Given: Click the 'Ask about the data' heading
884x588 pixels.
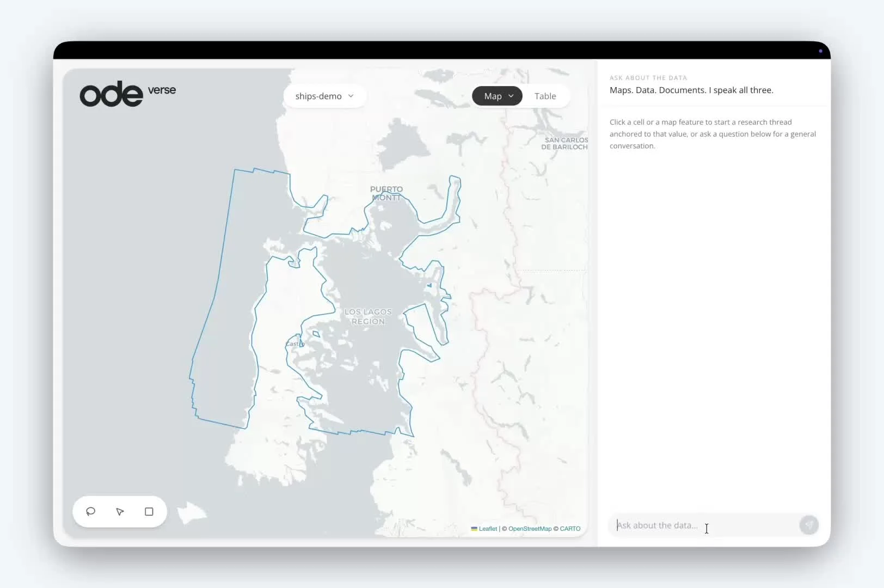Looking at the screenshot, I should pos(648,78).
